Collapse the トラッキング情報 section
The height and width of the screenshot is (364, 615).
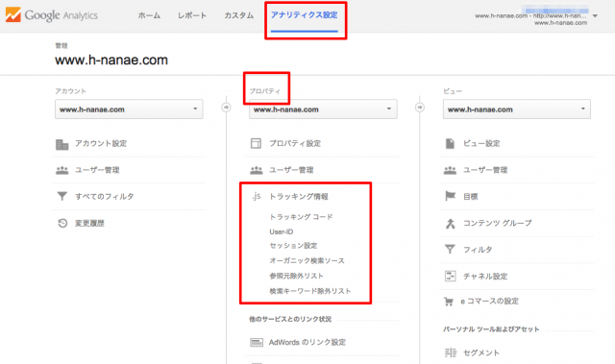(299, 196)
